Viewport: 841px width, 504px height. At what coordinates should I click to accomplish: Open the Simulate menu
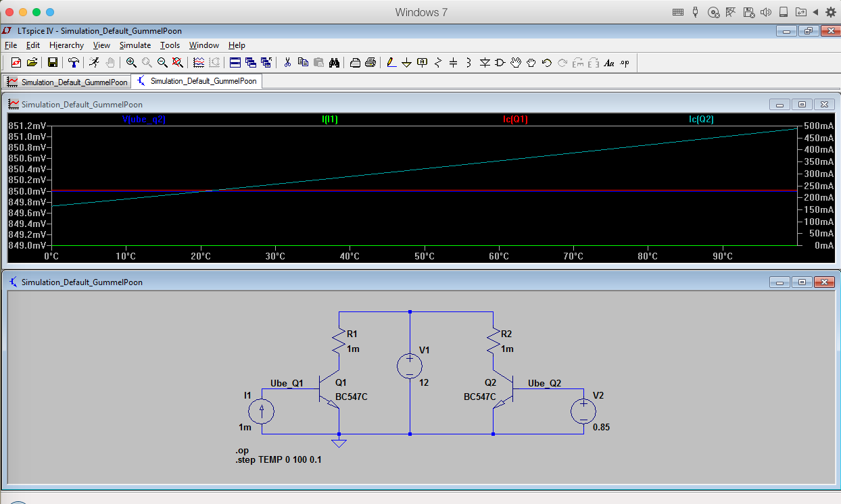(135, 45)
